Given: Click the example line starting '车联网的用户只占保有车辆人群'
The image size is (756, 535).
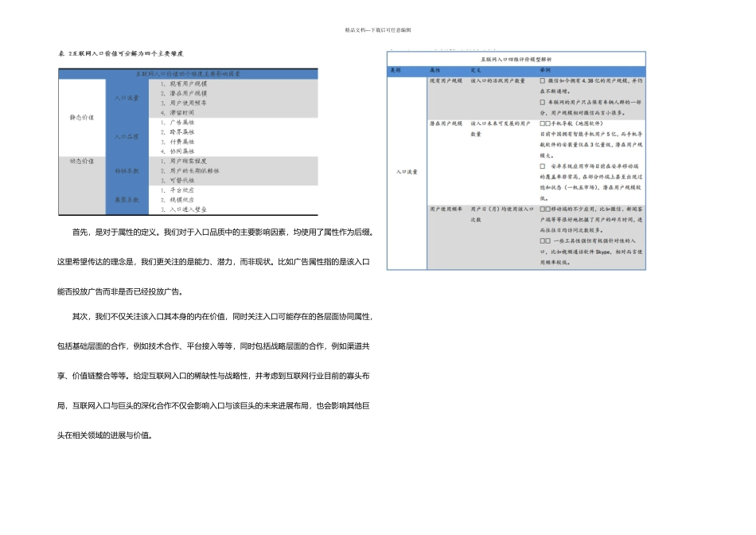Looking at the screenshot, I should (590, 102).
